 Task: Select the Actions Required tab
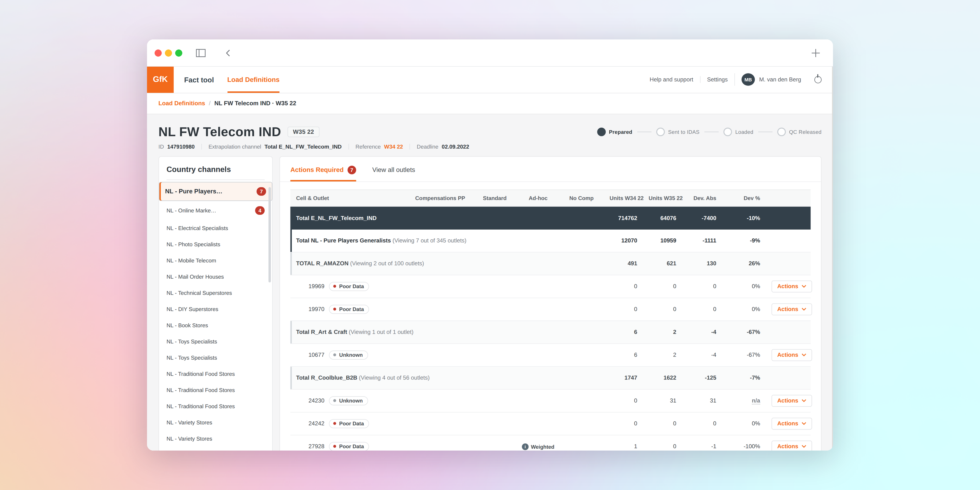coord(323,170)
